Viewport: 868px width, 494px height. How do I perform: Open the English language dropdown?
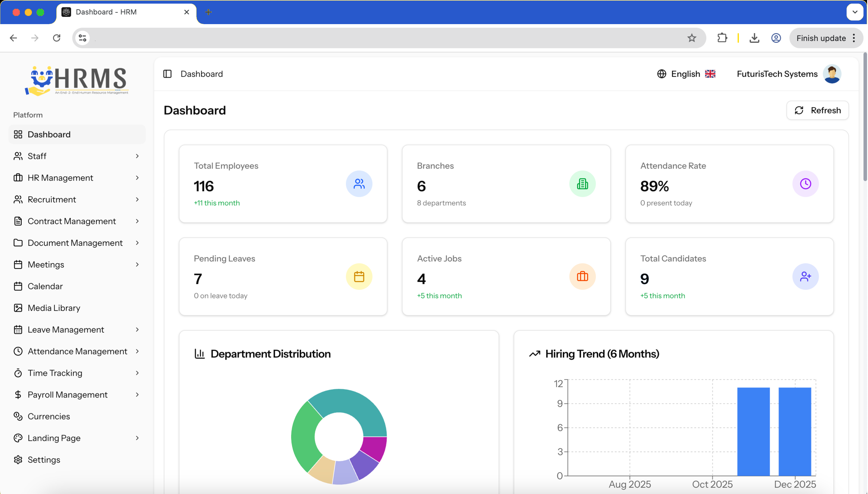pos(686,74)
